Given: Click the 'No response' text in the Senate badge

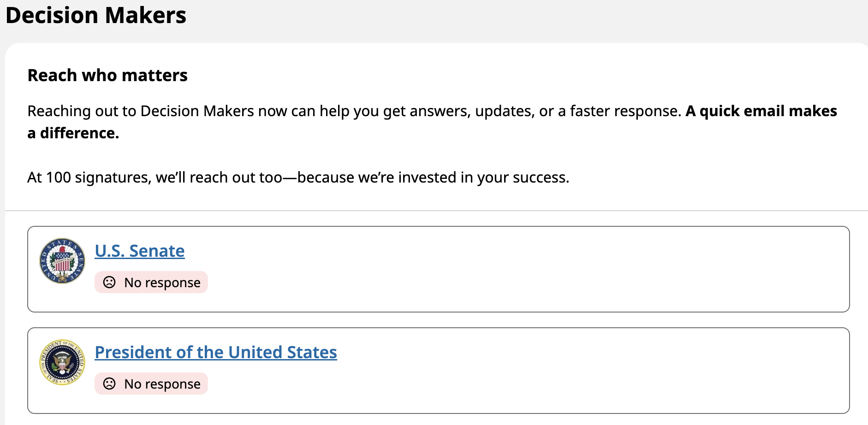Looking at the screenshot, I should pos(162,283).
